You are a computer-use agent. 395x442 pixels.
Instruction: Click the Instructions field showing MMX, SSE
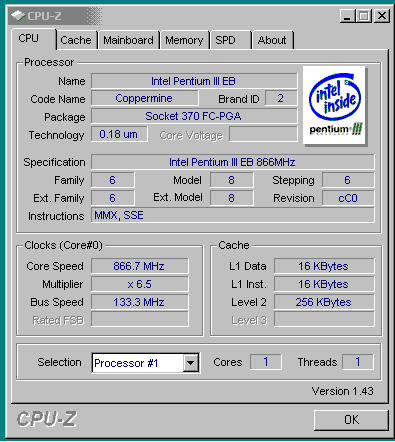[x=233, y=215]
